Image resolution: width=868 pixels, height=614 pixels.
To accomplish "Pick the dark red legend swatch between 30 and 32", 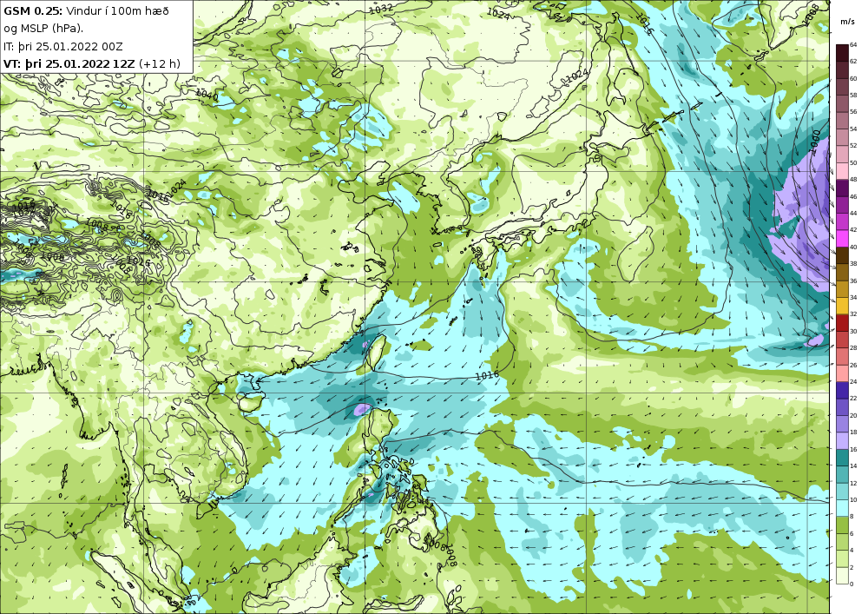I will tap(842, 322).
